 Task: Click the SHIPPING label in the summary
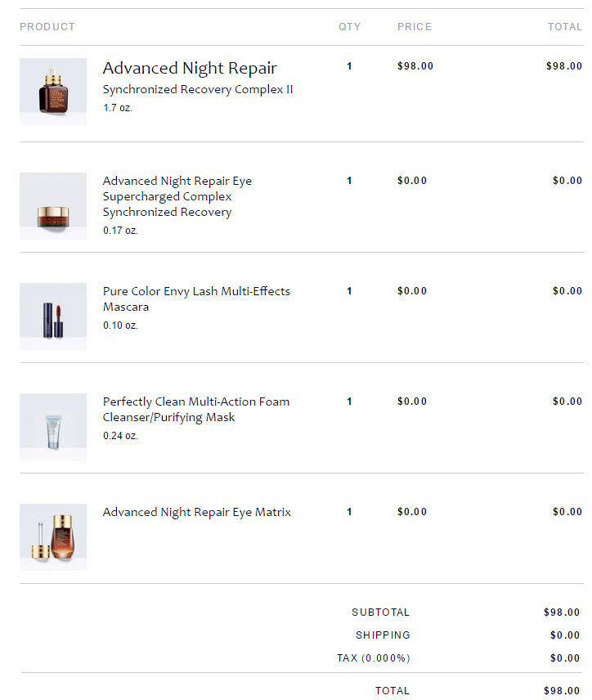coord(383,635)
